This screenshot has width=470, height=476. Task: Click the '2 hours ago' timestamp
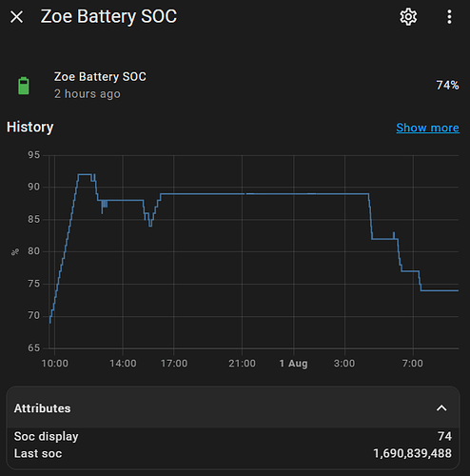tap(88, 94)
